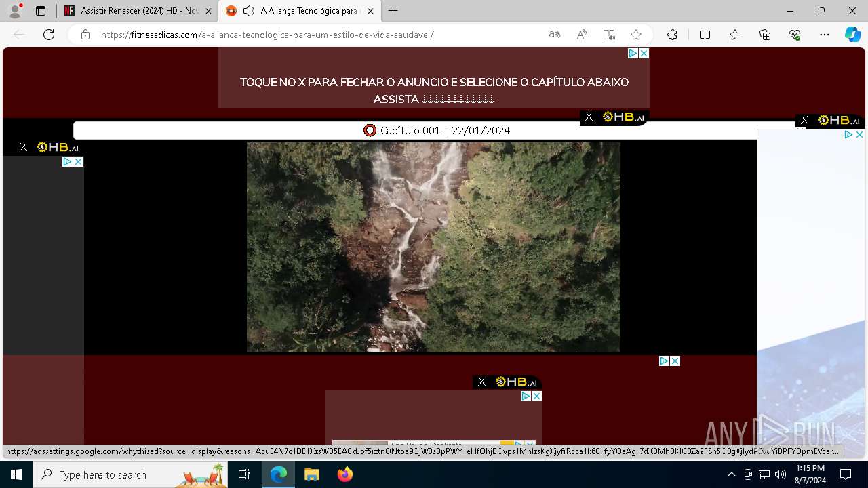Open AdChoices icon below the video
Image resolution: width=868 pixels, height=488 pixels.
[664, 361]
